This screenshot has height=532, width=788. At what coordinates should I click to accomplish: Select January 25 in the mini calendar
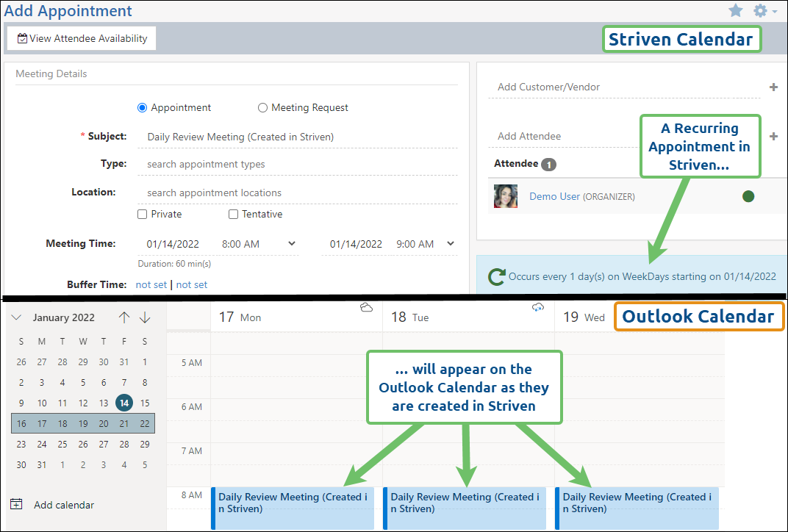coord(62,444)
